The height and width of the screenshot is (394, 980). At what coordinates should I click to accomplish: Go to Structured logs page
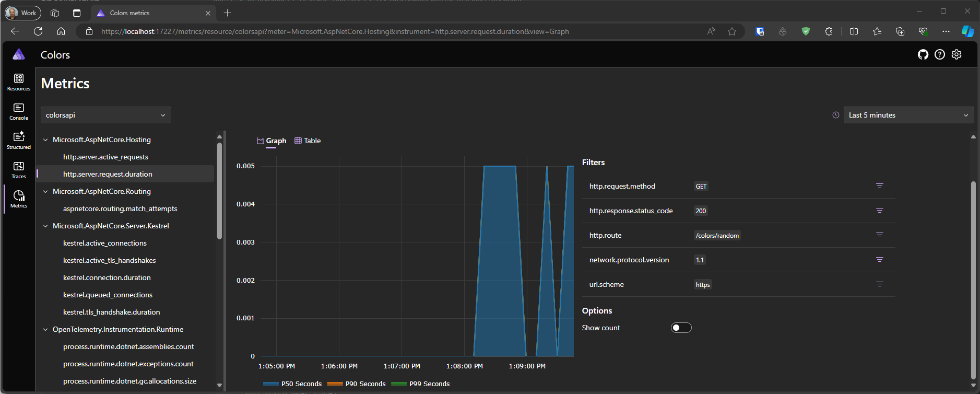pyautogui.click(x=19, y=141)
